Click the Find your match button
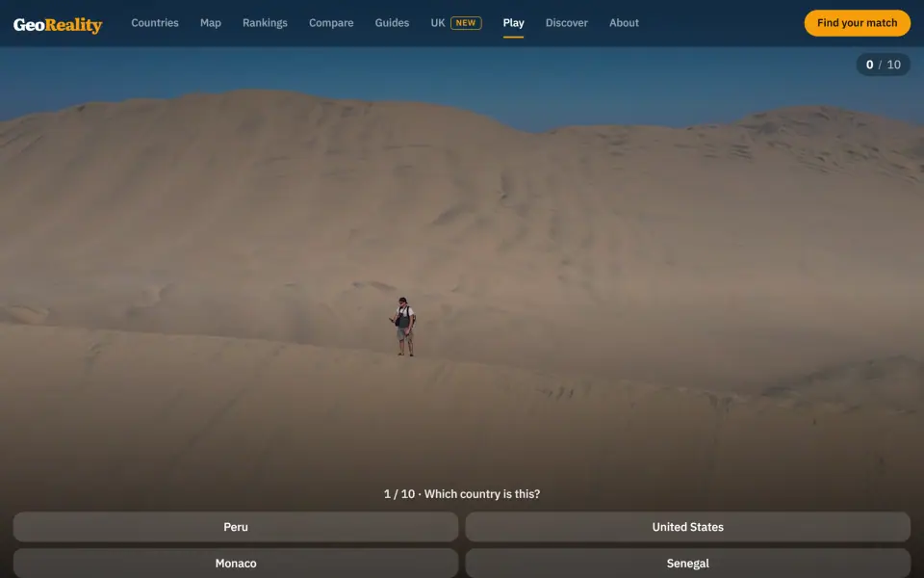 coord(857,23)
